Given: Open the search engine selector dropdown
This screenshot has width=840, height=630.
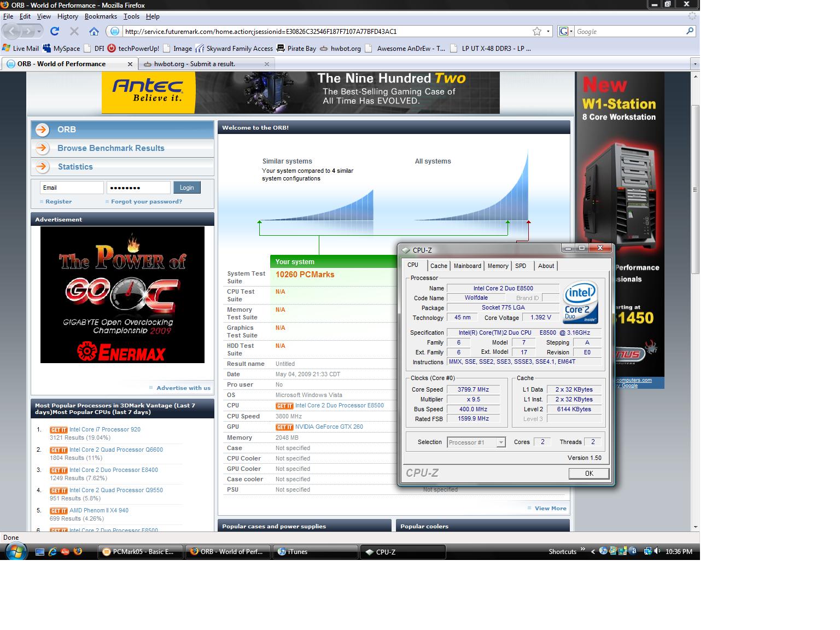Looking at the screenshot, I should coord(571,31).
